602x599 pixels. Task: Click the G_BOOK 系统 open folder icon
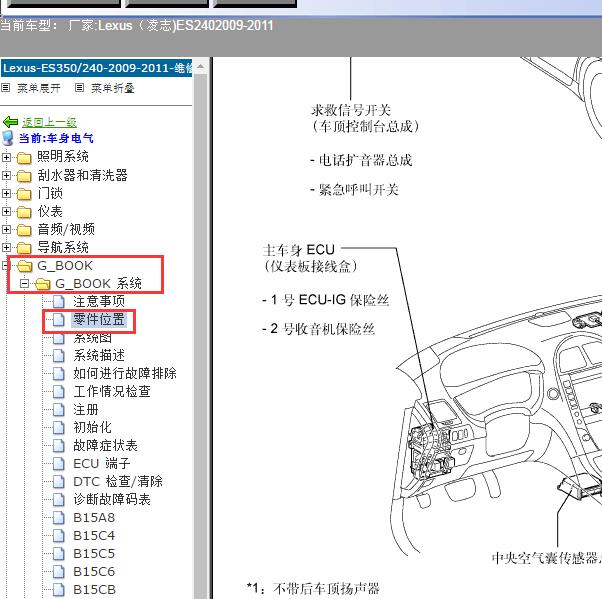(42, 284)
